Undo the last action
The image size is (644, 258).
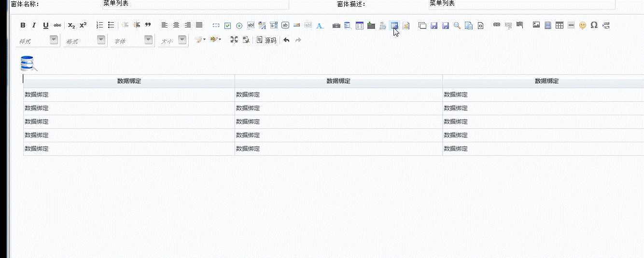tap(286, 40)
